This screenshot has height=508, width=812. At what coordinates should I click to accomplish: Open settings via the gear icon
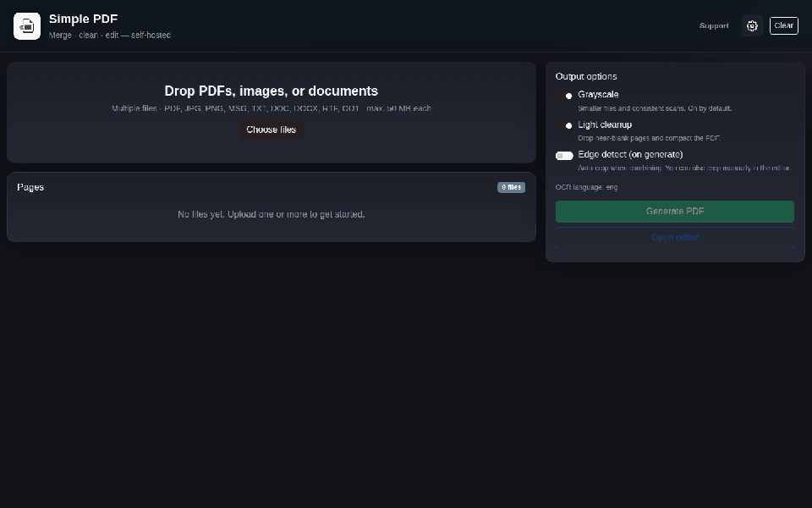pyautogui.click(x=752, y=26)
